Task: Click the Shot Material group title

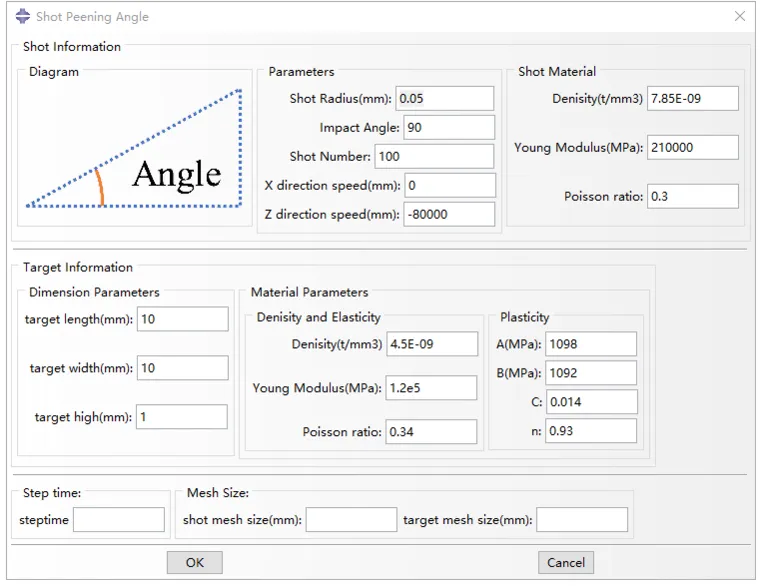Action: (x=557, y=71)
